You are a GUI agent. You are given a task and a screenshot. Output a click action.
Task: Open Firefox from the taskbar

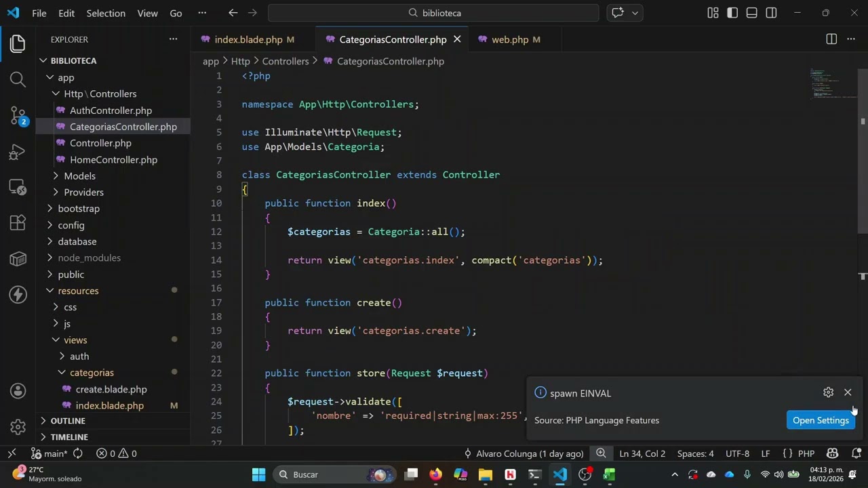(x=435, y=474)
